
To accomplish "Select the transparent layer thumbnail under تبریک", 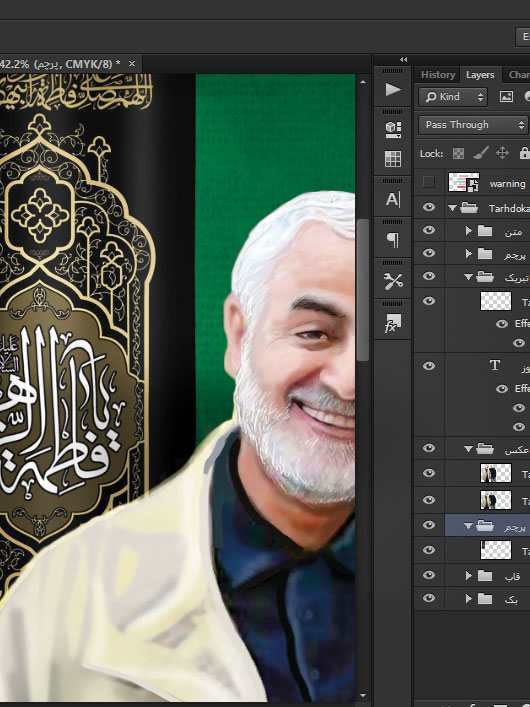I will click(496, 301).
